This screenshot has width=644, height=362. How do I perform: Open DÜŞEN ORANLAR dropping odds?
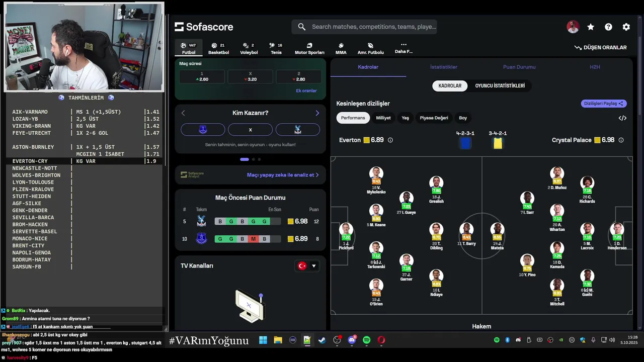point(601,48)
